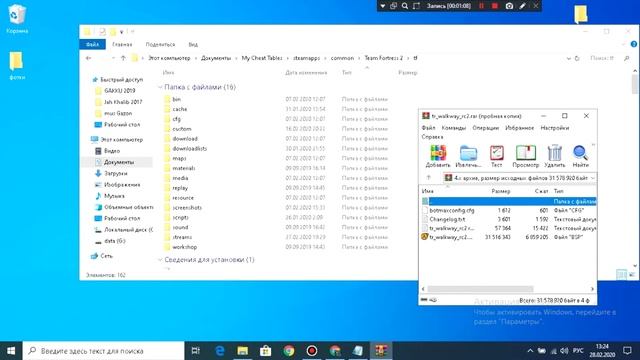
Task: Click the Team Fortress 2 breadcrumb
Action: (384, 58)
